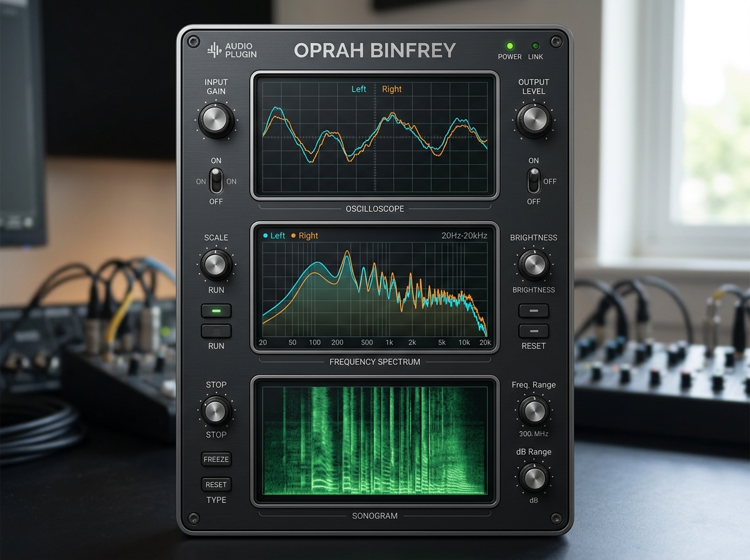
Task: Click the Right legend in oscilloscope display
Action: (392, 89)
